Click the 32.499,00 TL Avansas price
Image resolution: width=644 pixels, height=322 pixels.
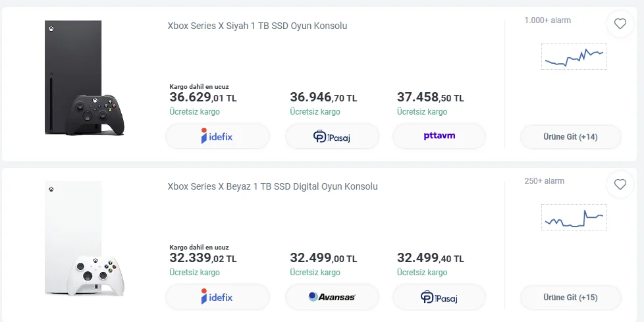(x=323, y=259)
